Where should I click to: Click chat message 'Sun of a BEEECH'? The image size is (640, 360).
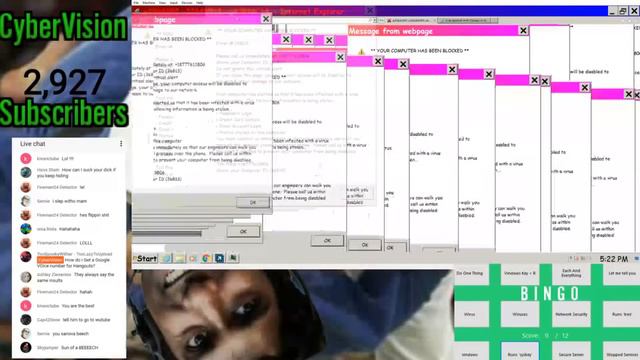80,347
